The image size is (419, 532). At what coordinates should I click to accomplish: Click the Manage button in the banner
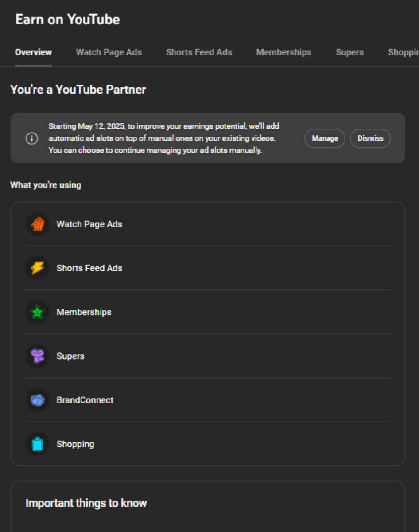(325, 138)
